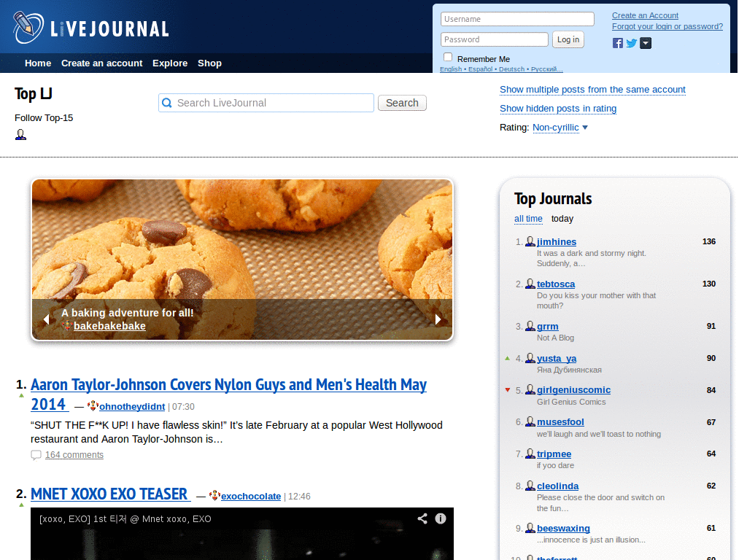Screen dimensions: 747x560
Task: Toggle the Remember Me checkbox
Action: [448, 57]
